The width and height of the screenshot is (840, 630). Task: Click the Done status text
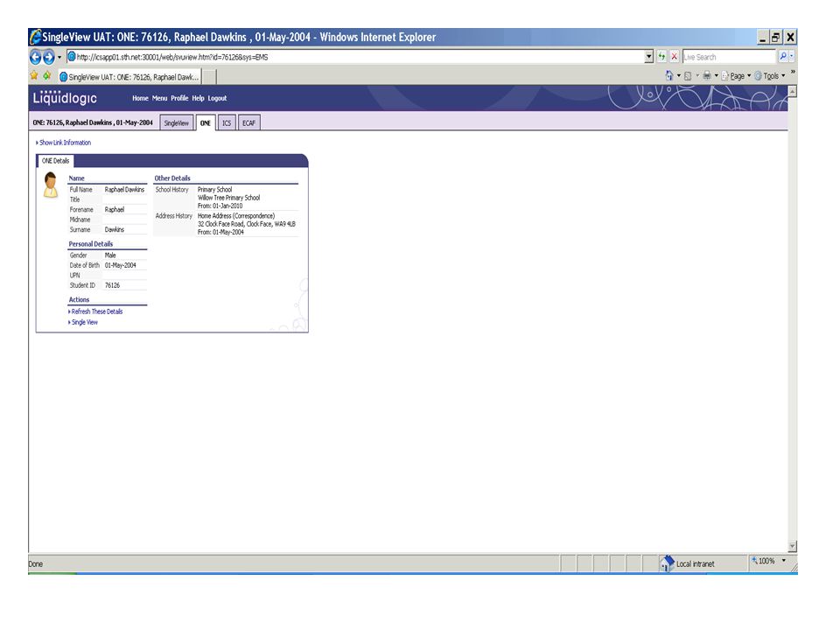[35, 563]
